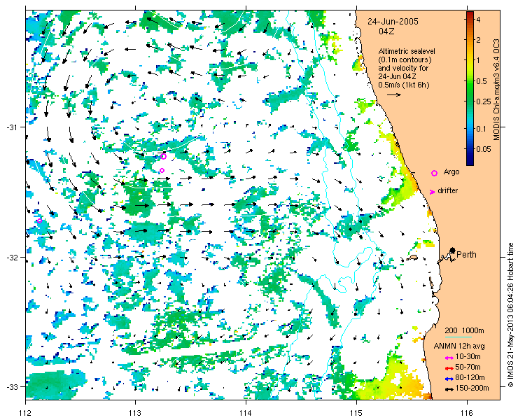Click the longitude axis label '116'
The width and height of the screenshot is (518, 420).
pos(467,413)
